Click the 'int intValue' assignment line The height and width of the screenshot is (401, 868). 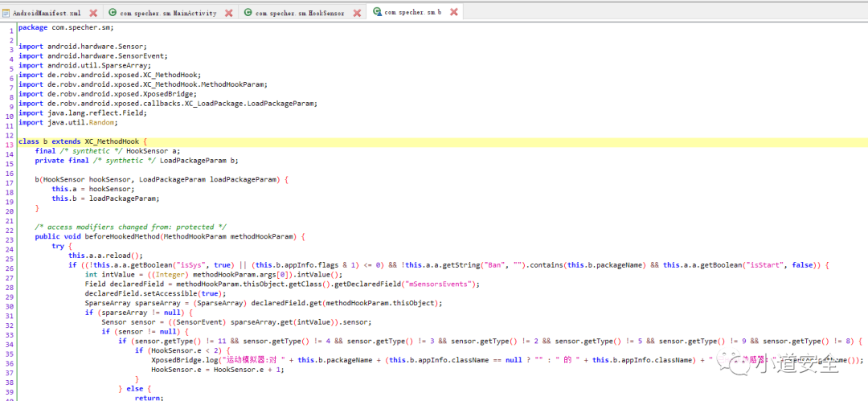point(214,274)
